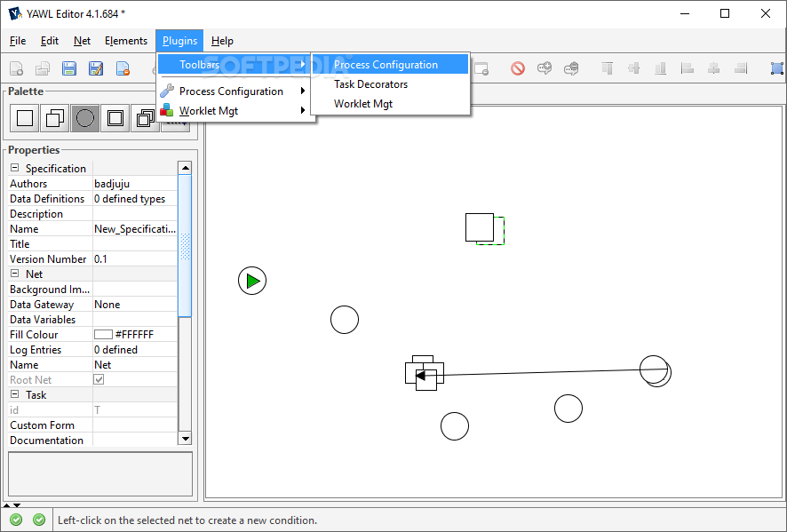Click the align vertical middle icon
Image resolution: width=787 pixels, height=532 pixels.
tap(634, 68)
